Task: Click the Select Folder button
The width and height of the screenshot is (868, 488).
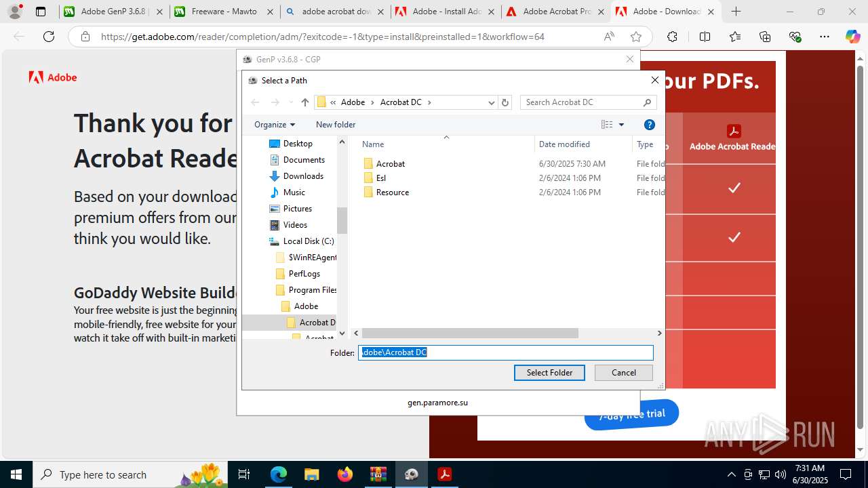Action: tap(549, 373)
